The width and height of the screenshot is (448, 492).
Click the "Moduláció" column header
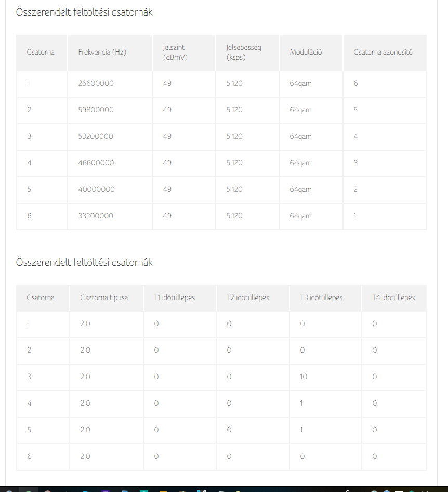click(x=306, y=52)
